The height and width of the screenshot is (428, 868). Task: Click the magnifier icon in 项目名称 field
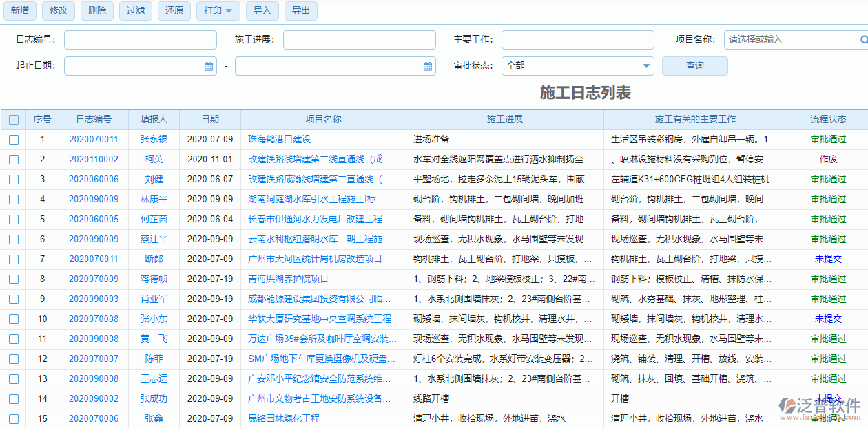click(x=862, y=40)
